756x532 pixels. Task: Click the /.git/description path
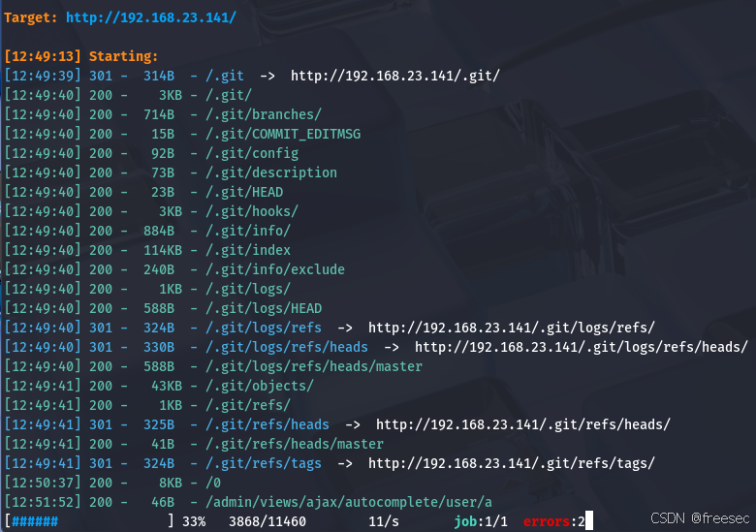(271, 172)
